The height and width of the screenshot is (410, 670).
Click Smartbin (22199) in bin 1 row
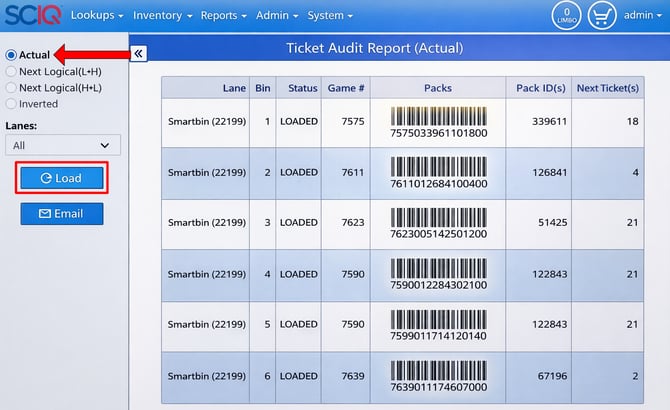tap(207, 121)
